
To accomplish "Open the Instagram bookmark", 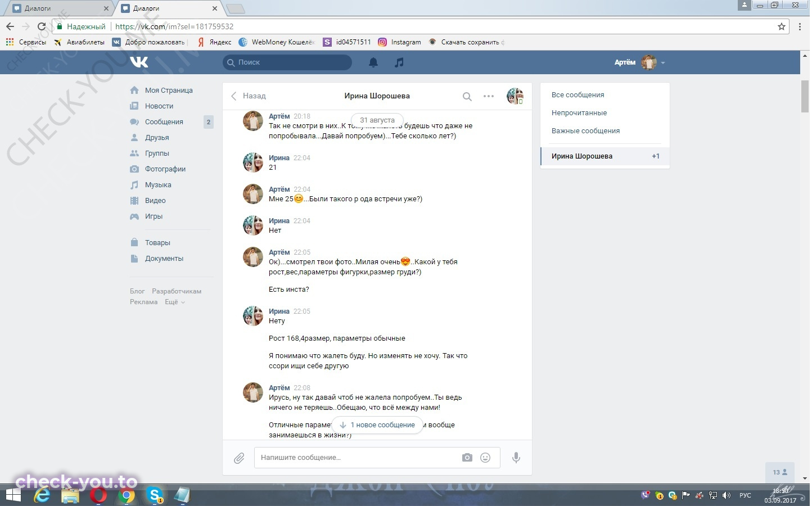I will (399, 42).
